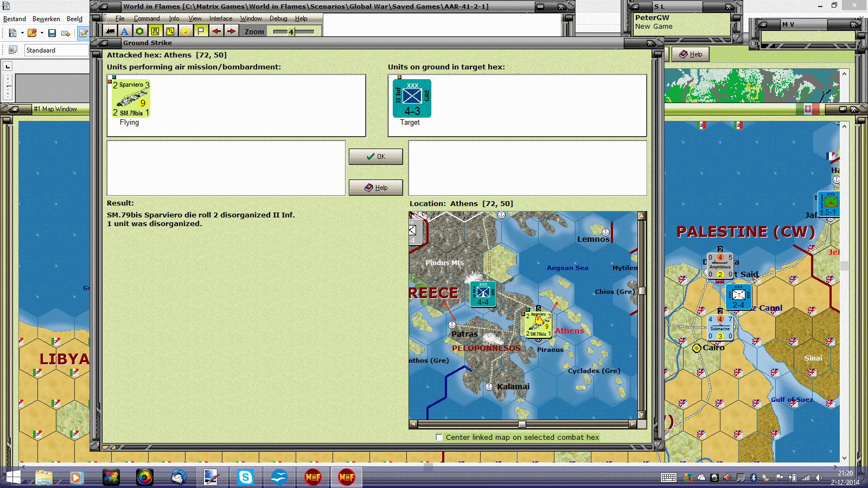Click the blue letter A toolbar icon

124,31
